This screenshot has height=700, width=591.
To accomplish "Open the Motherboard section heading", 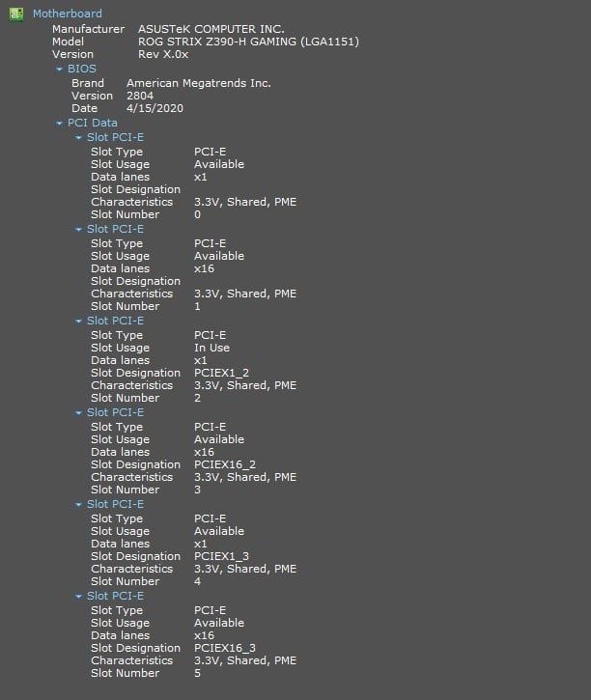I will [68, 14].
